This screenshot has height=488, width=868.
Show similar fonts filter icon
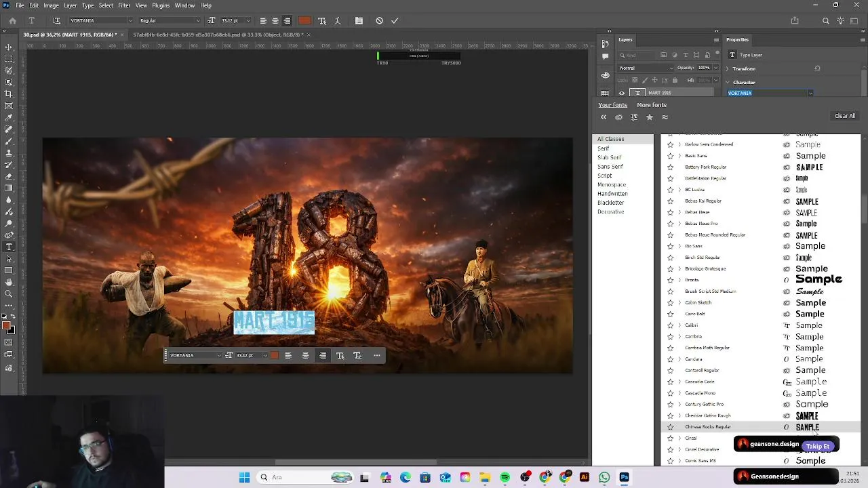pos(665,117)
